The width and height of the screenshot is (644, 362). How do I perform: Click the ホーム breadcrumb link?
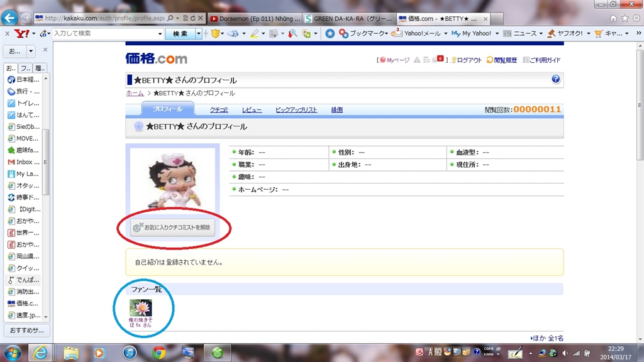tap(135, 93)
